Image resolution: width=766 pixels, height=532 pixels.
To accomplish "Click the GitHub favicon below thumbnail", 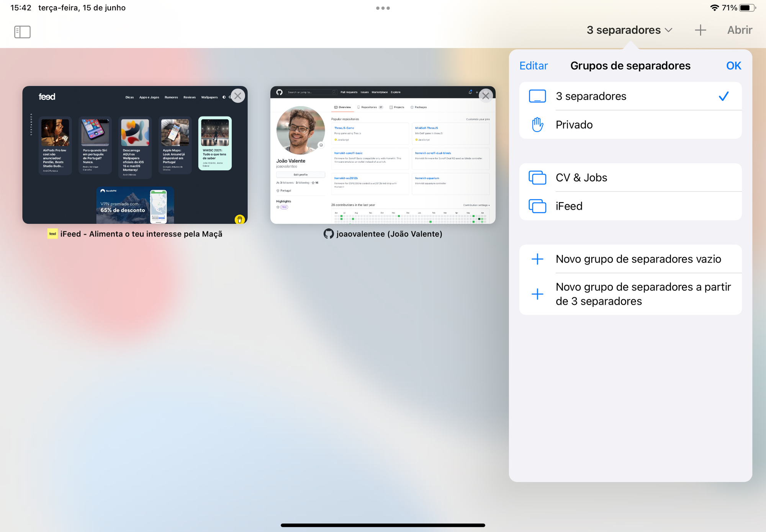I will [329, 233].
